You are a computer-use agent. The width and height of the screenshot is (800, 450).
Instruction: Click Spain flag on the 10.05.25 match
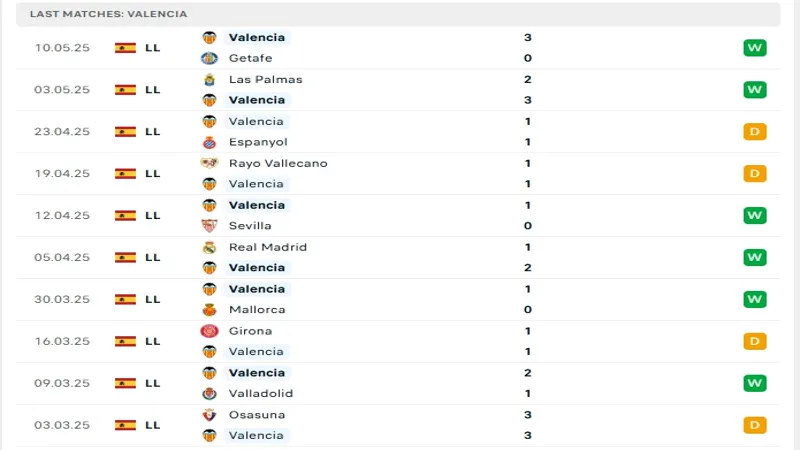tap(125, 47)
